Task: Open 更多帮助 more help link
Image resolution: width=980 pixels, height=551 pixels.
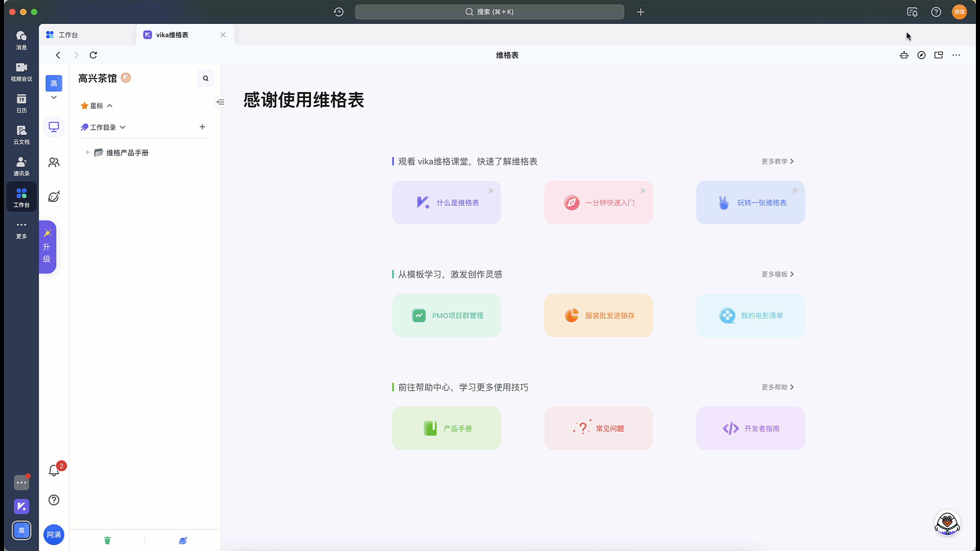Action: pos(777,387)
